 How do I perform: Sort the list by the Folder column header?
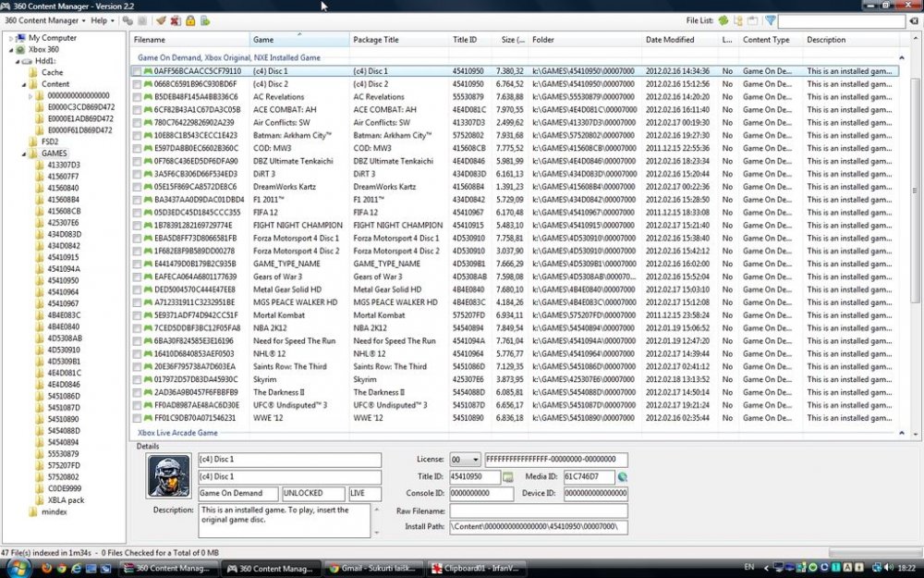tap(585, 40)
